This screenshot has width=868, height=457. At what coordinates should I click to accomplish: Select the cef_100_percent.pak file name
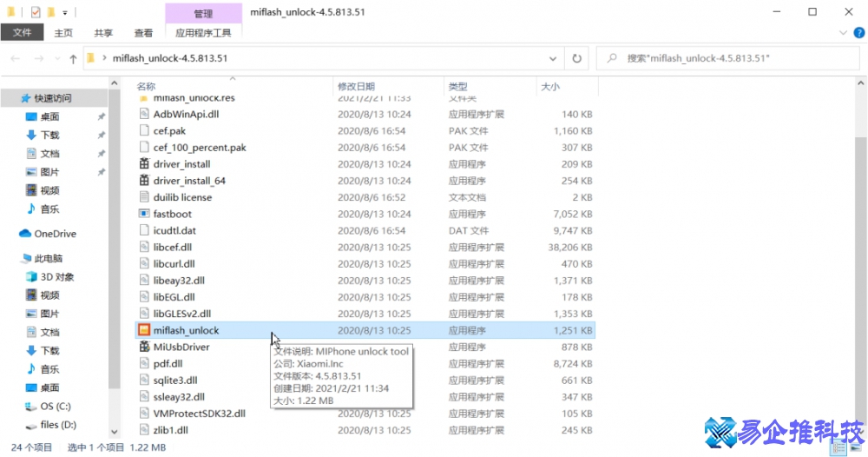200,148
